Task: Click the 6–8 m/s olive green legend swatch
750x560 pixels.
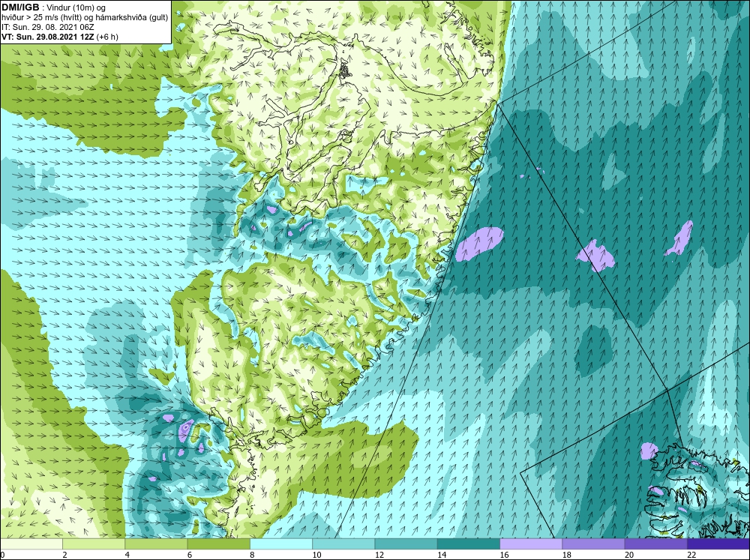Action: click(x=218, y=544)
